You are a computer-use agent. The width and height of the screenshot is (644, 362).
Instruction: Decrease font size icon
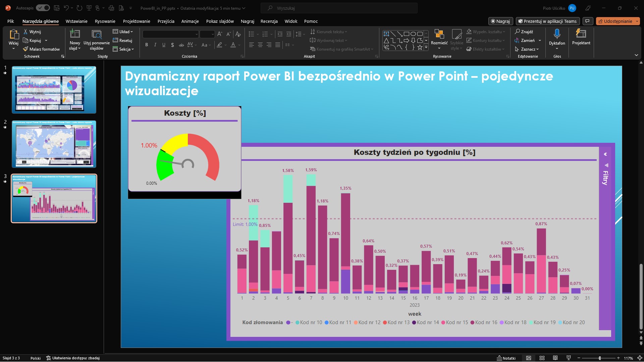[x=228, y=34]
